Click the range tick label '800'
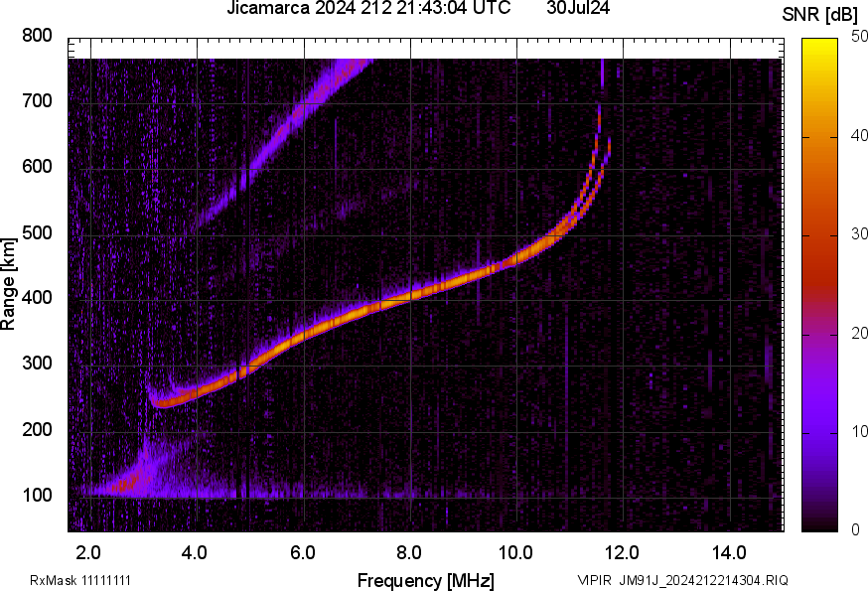The width and height of the screenshot is (868, 591). click(x=37, y=36)
